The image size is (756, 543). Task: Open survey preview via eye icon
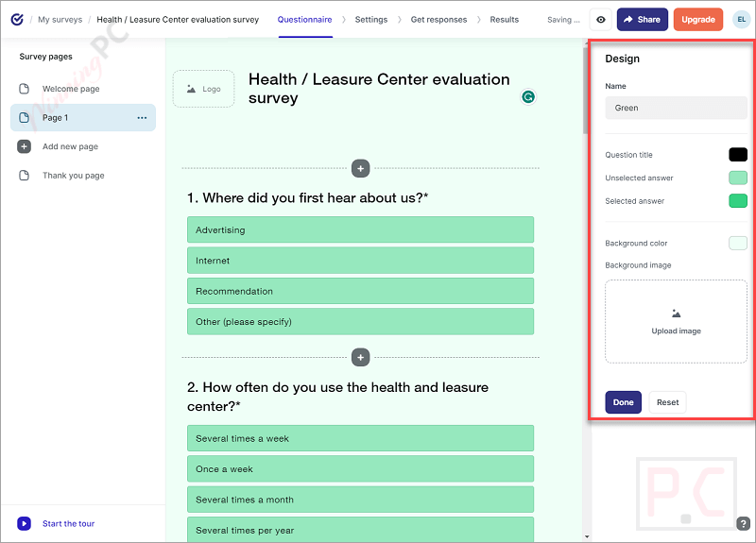(601, 20)
